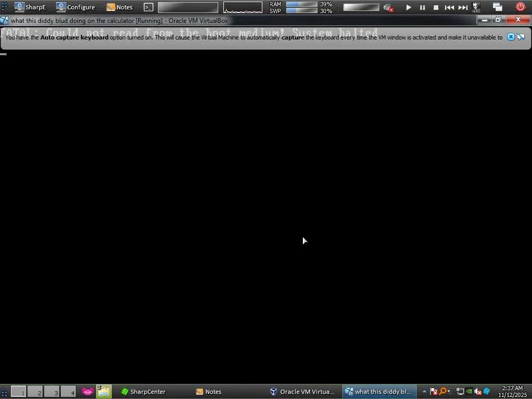Switch to SharpCenter taskbar item
Screen dimensions: 532x399
(x=143, y=392)
